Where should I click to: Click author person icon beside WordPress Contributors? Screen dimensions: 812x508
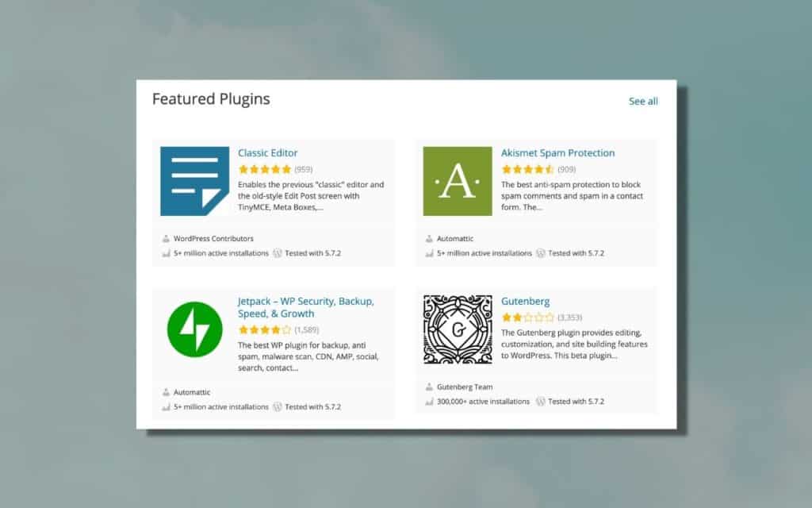166,238
